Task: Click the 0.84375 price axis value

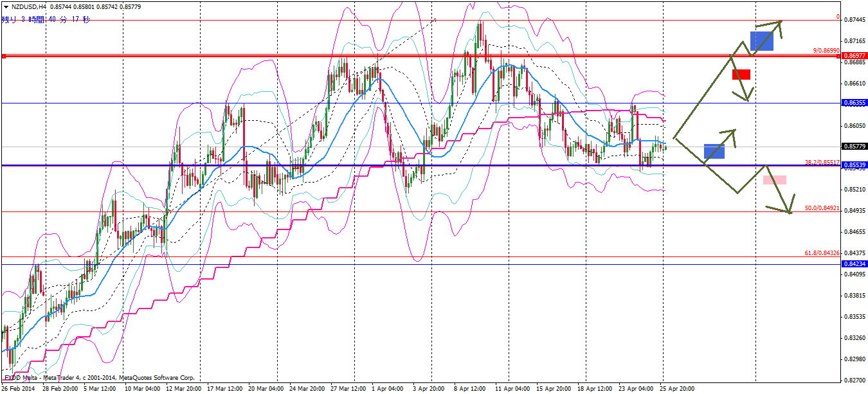Action: pos(854,253)
